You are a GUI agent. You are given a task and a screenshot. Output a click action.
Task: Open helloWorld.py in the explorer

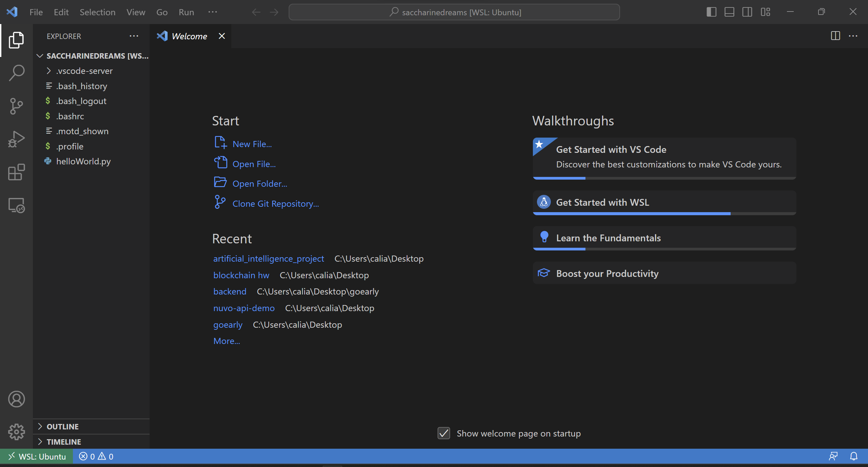tap(92, 161)
